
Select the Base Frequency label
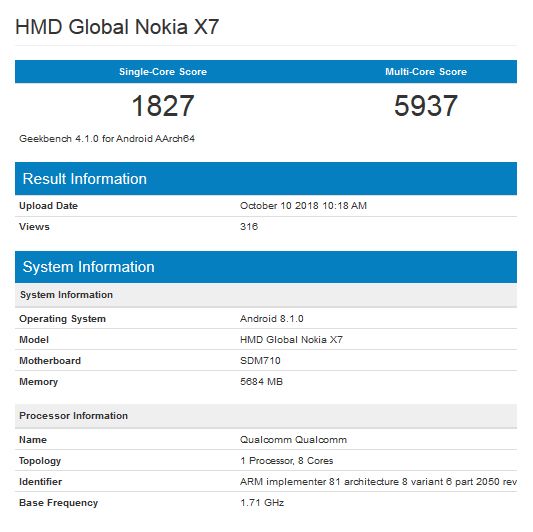point(59,503)
